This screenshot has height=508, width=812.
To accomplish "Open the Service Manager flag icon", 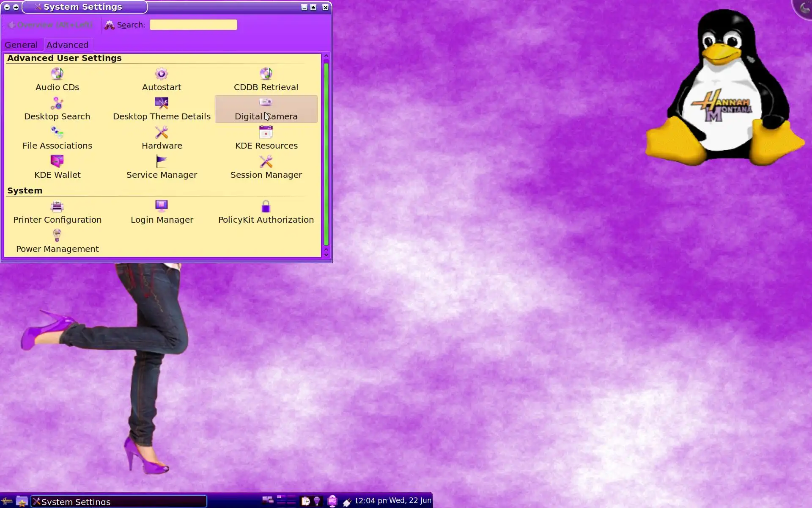I will tap(162, 162).
